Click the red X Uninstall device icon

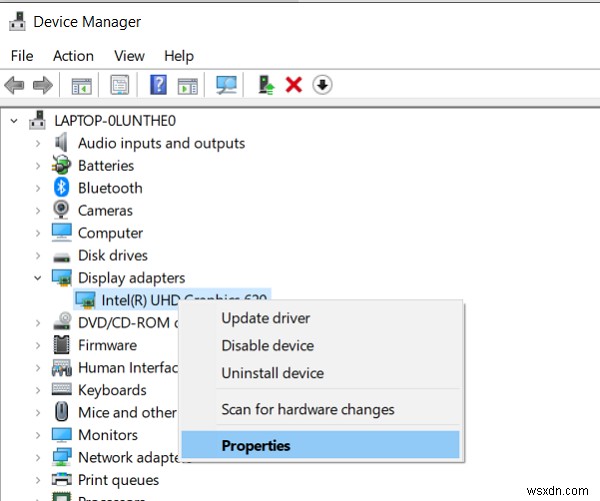[294, 85]
